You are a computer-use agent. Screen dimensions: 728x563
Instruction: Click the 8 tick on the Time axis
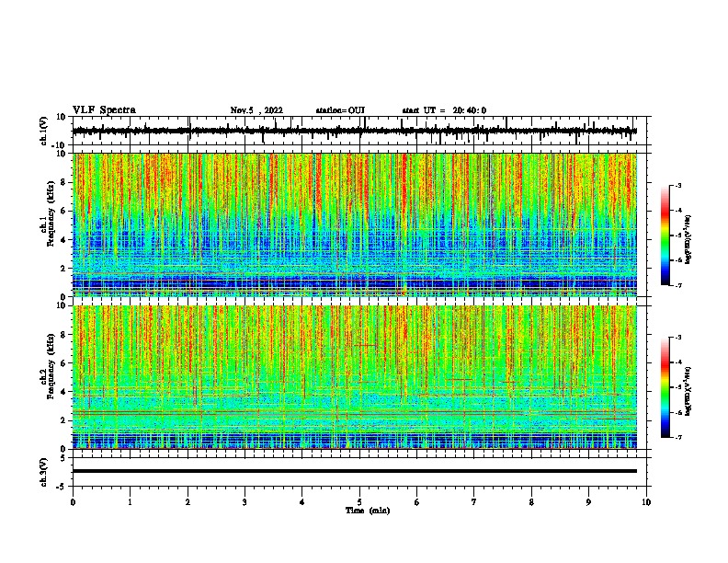(531, 502)
